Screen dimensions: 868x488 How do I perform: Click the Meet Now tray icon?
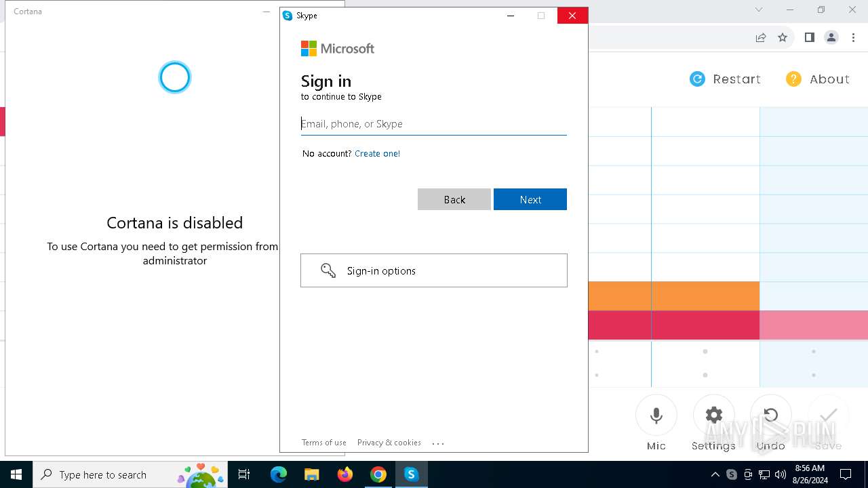(x=748, y=474)
